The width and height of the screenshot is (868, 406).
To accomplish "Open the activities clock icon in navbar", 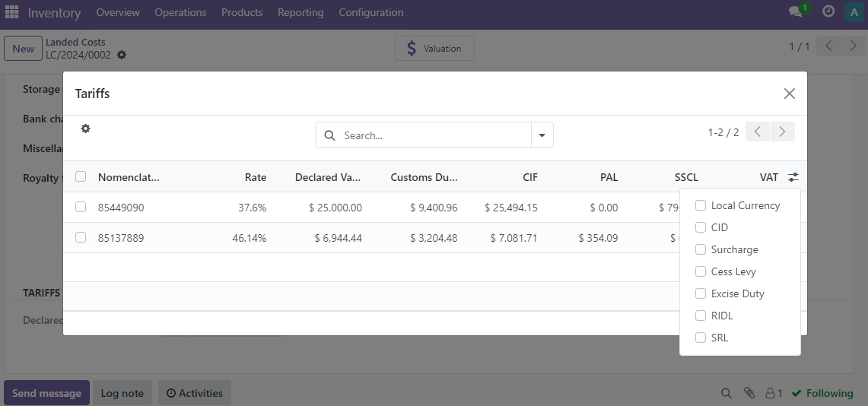I will coord(828,12).
